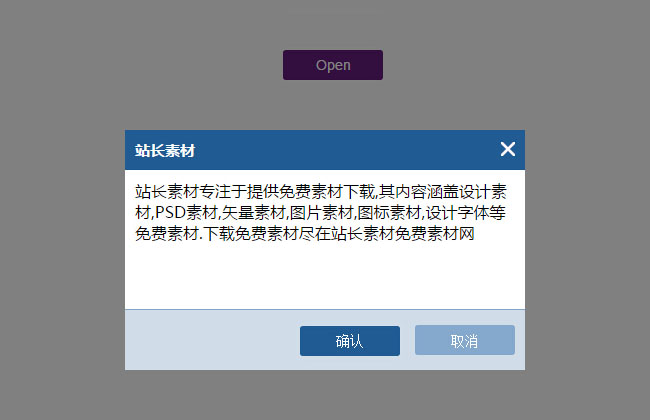Image resolution: width=650 pixels, height=420 pixels.
Task: Click the empty white area below the text
Action: coord(325,277)
